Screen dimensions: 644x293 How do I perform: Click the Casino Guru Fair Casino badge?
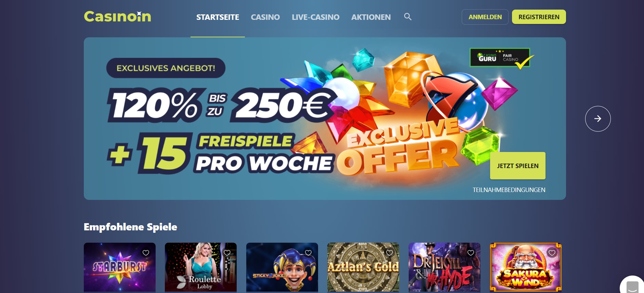[x=501, y=58]
